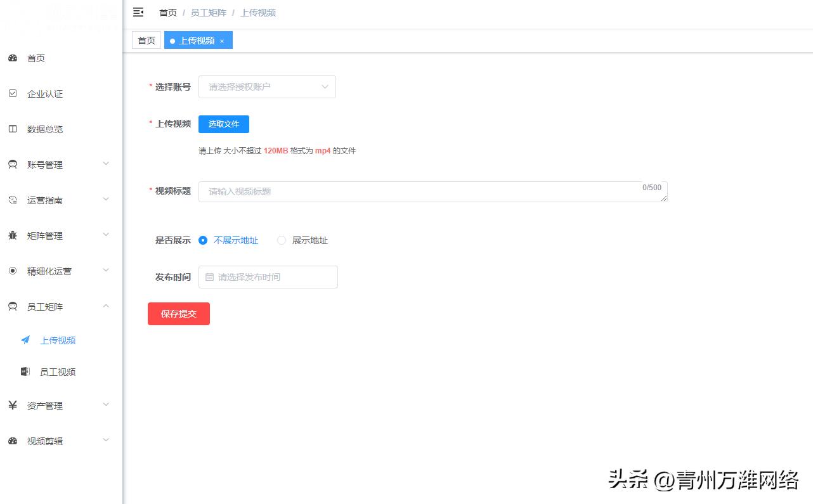
Task: Choose the 展示地址 radio option
Action: click(x=281, y=240)
